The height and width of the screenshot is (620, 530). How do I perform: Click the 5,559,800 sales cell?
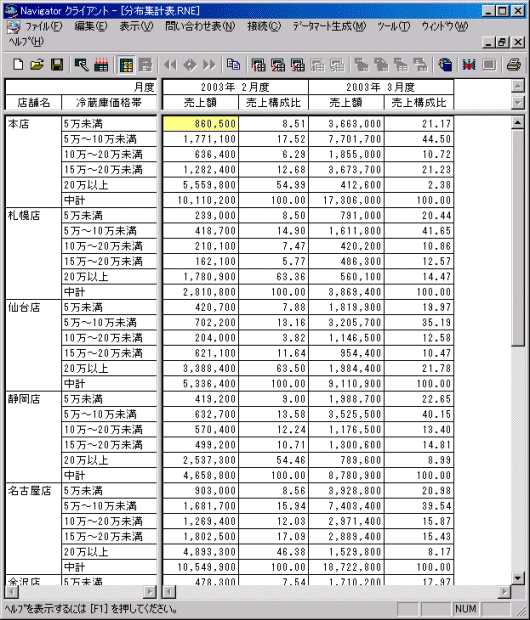200,185
